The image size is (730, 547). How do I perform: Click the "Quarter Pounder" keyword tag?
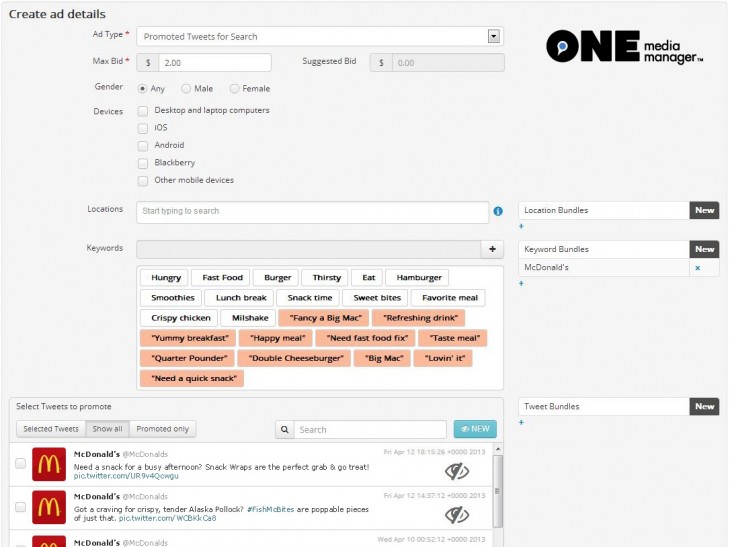pos(189,358)
